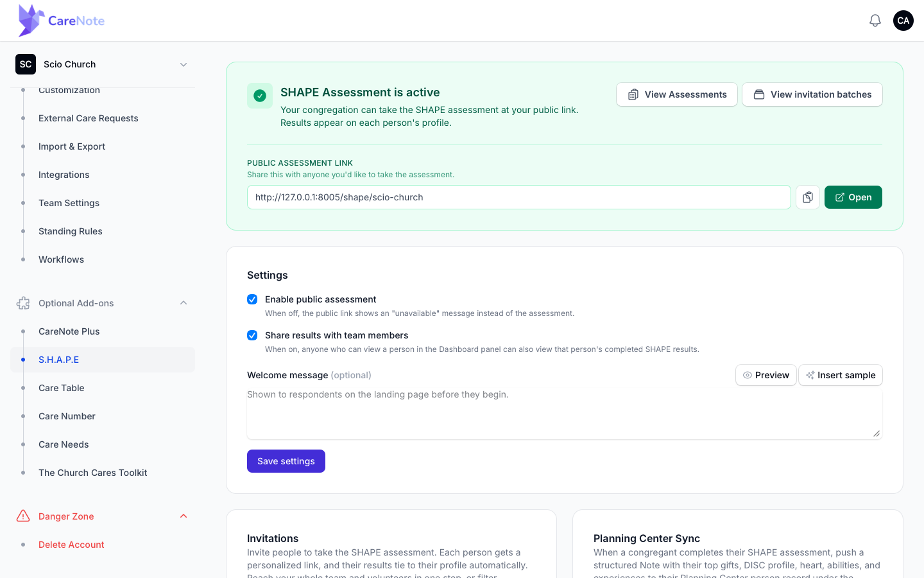Select Delete Account
924x578 pixels.
(x=71, y=545)
